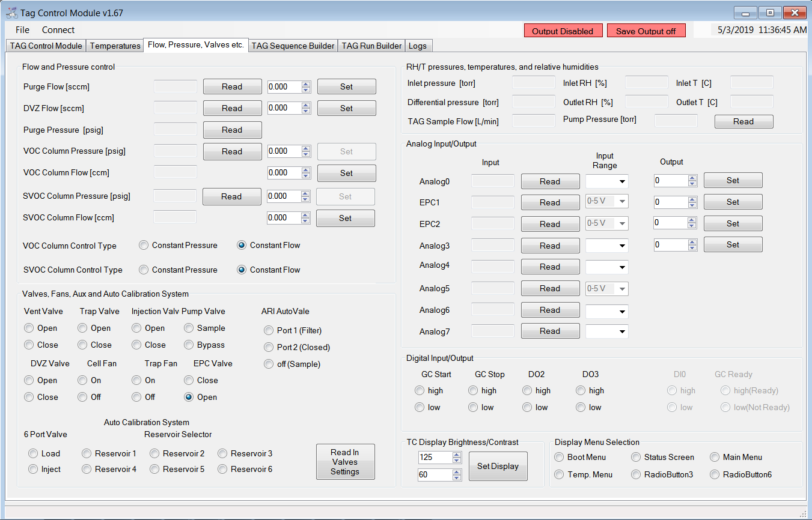Click the contrast field showing 60
812x520 pixels.
point(435,475)
